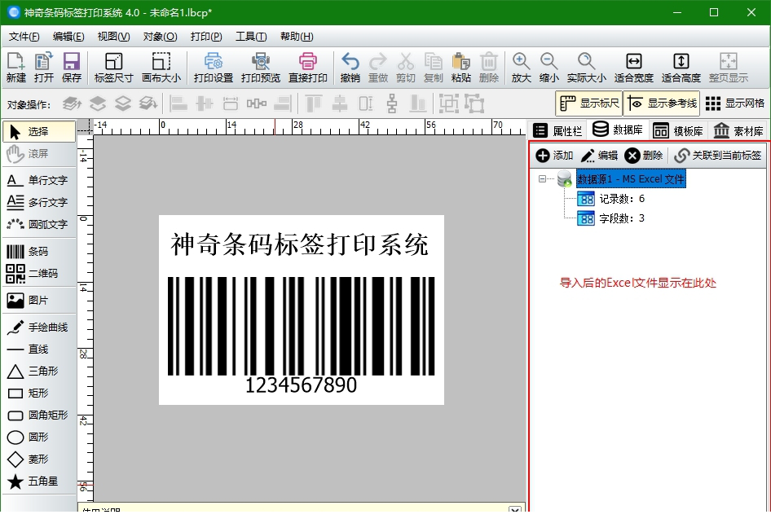Viewport: 771px width, 532px height.
Task: Open 打印设置 print settings
Action: tap(213, 68)
